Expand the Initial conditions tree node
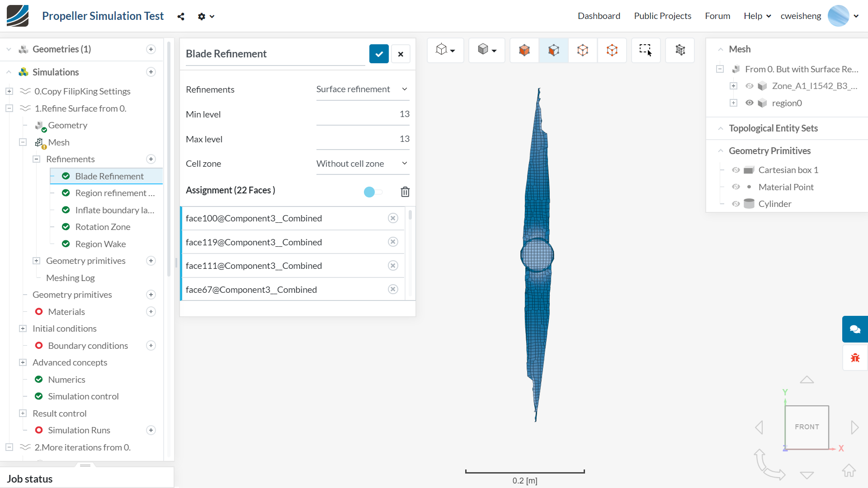This screenshot has height=488, width=868. pos(23,328)
